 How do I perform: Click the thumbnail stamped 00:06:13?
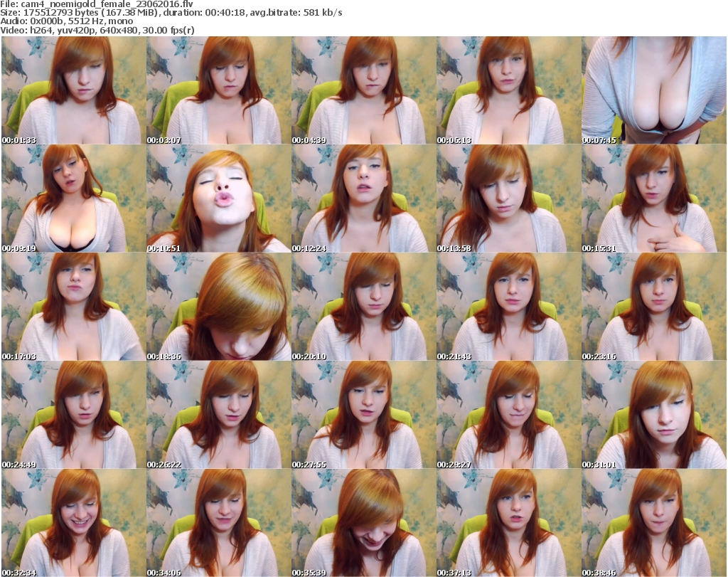pyautogui.click(x=509, y=90)
